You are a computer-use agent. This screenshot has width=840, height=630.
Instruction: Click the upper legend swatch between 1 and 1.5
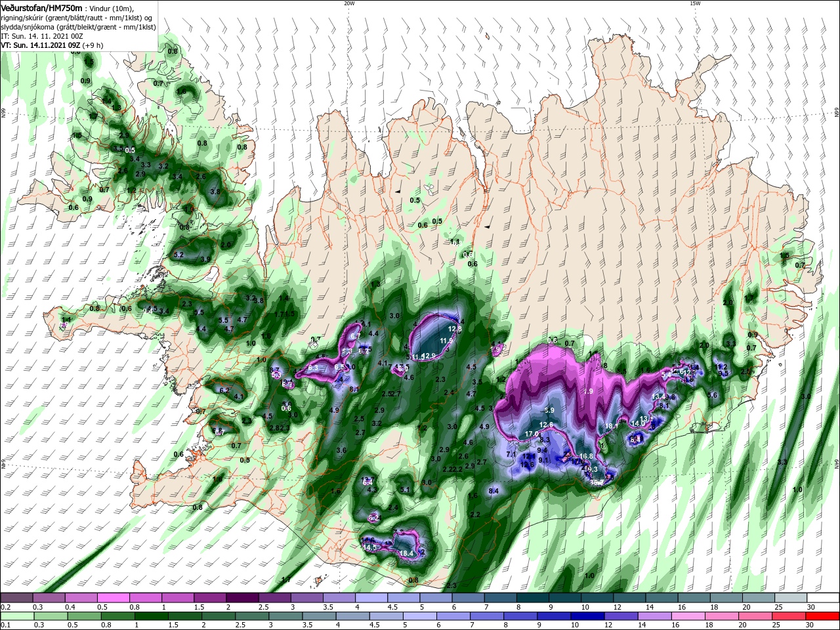(x=178, y=598)
